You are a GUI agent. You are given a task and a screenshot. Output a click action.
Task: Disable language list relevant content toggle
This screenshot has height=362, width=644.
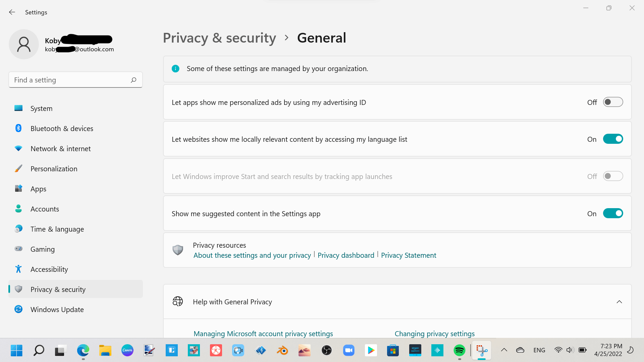(x=613, y=139)
